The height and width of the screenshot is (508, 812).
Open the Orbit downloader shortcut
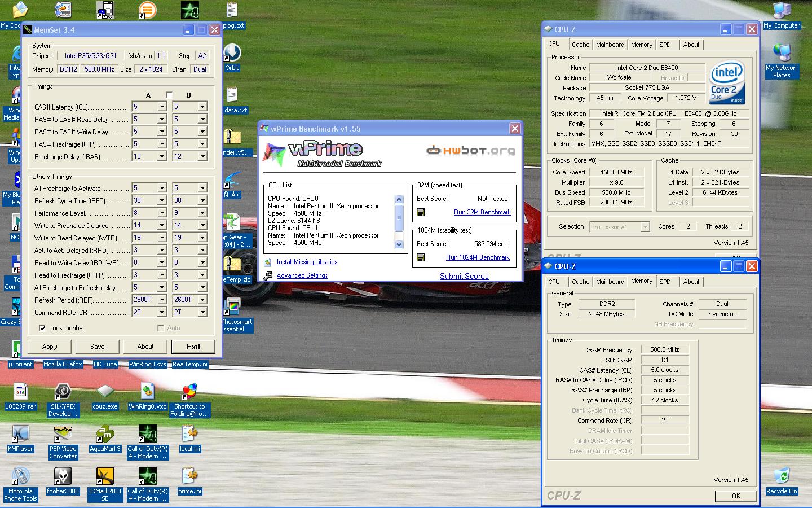point(232,52)
